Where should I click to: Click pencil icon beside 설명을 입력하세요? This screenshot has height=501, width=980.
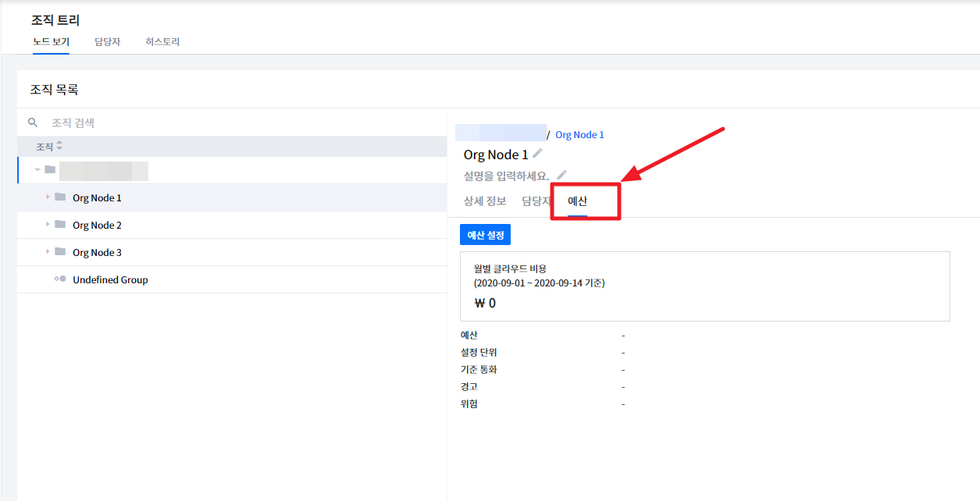(x=561, y=175)
